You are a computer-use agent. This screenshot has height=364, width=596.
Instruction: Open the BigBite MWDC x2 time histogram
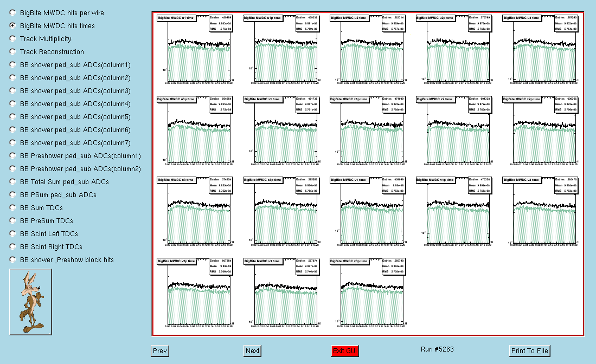coord(453,131)
